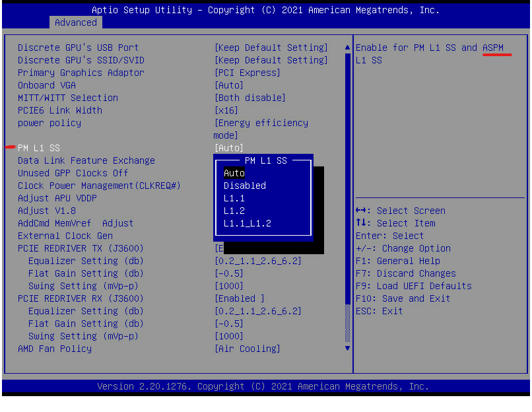Image resolution: width=532 pixels, height=412 pixels.
Task: Click the Select Item arrows hint
Action: pos(395,223)
